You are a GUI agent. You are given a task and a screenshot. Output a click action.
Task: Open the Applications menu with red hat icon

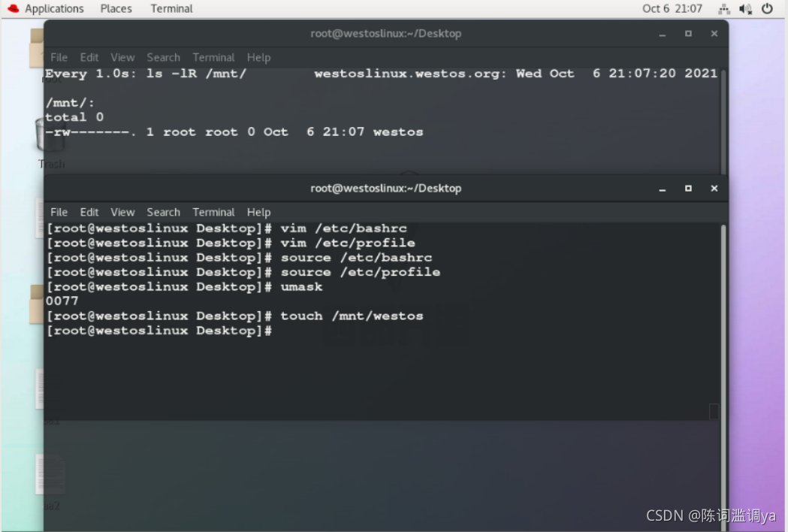click(x=46, y=8)
